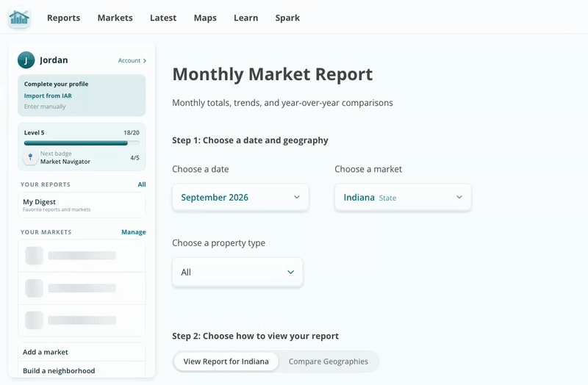588x385 pixels.
Task: Click the Level 5 progress bar
Action: click(x=82, y=143)
